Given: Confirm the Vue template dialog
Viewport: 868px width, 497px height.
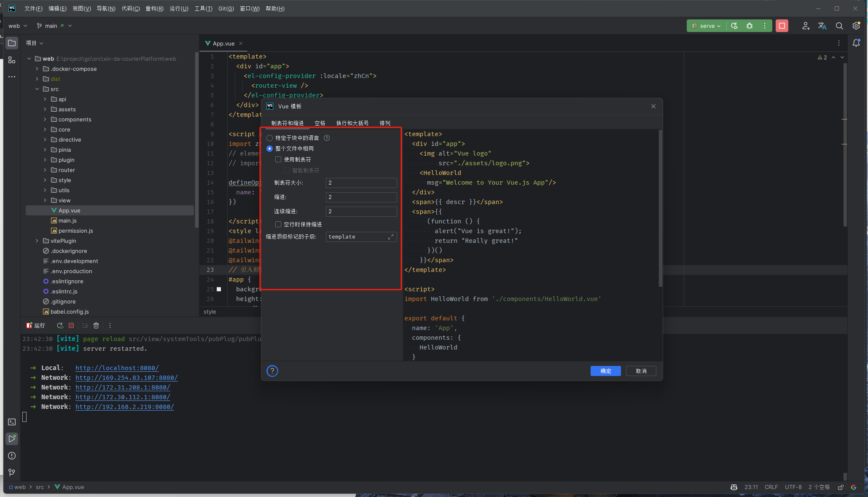Looking at the screenshot, I should click(x=606, y=371).
